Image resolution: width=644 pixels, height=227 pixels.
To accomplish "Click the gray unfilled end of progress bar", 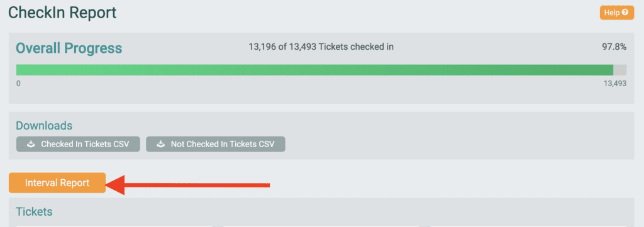I will [x=619, y=70].
